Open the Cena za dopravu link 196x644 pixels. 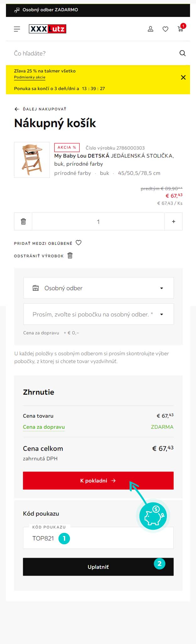pos(44,427)
